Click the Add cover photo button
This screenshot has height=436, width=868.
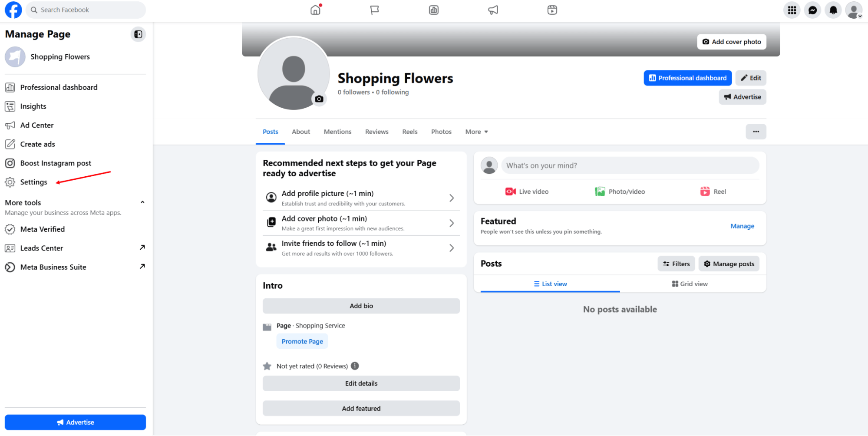pos(731,42)
